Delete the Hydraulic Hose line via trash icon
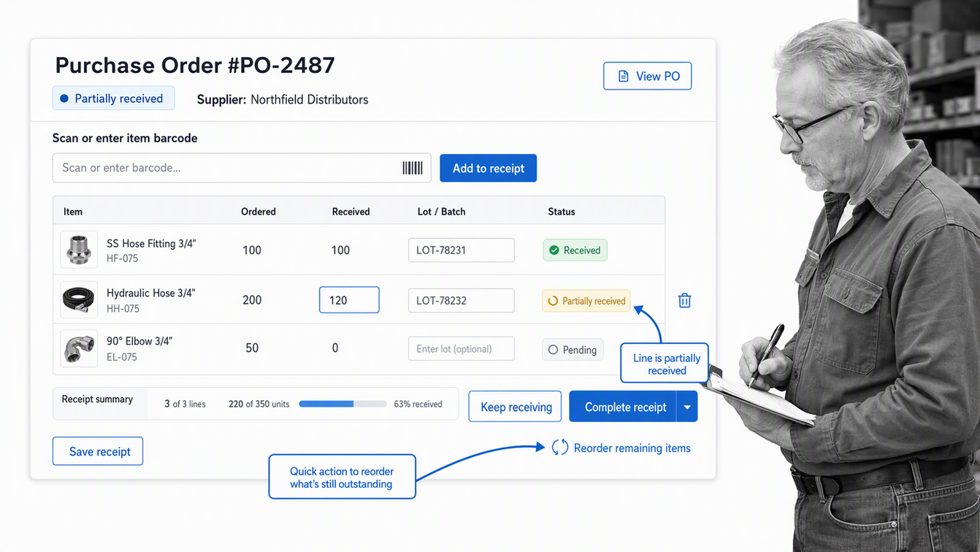Viewport: 980px width, 552px height. point(684,300)
